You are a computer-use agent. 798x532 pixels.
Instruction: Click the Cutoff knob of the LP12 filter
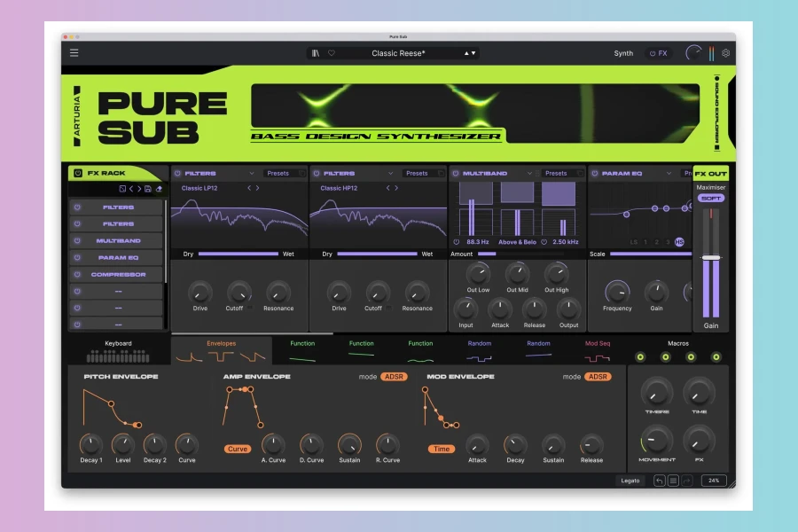coord(239,293)
